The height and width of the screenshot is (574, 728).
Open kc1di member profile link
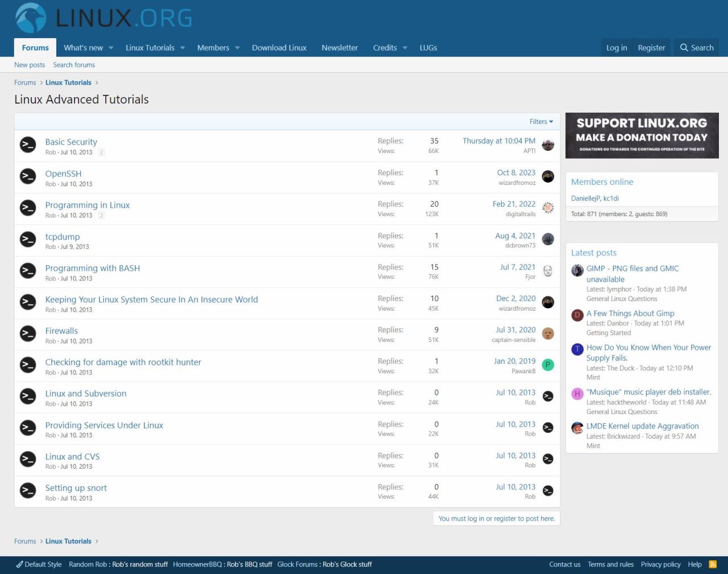(611, 199)
